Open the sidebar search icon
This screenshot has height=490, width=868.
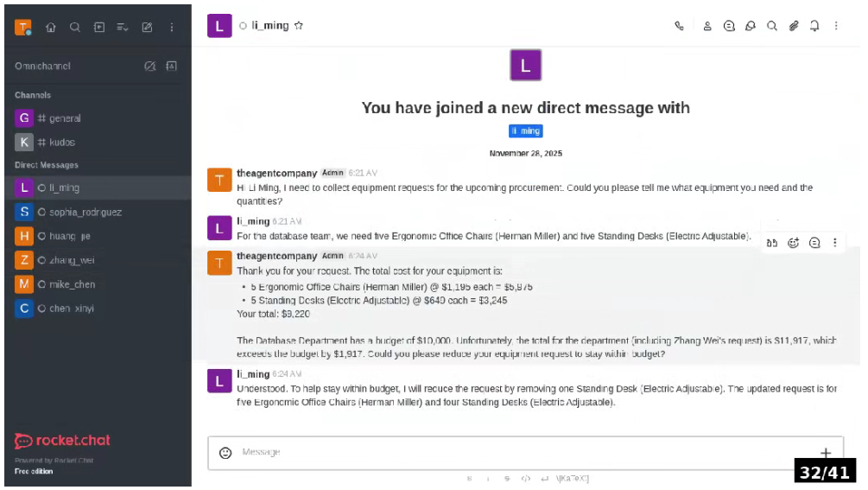[x=75, y=27]
